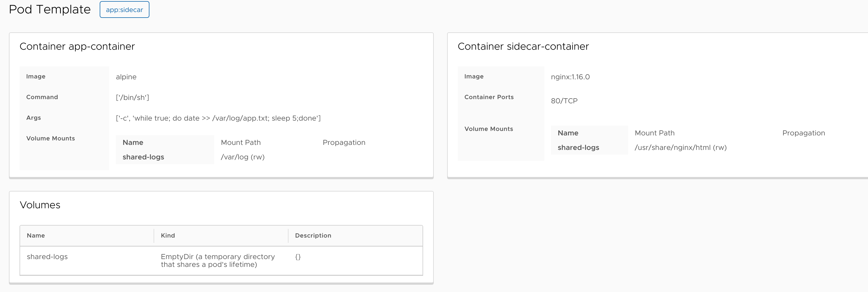Image resolution: width=868 pixels, height=292 pixels.
Task: Click the /var/log (rw) mount path
Action: [243, 157]
